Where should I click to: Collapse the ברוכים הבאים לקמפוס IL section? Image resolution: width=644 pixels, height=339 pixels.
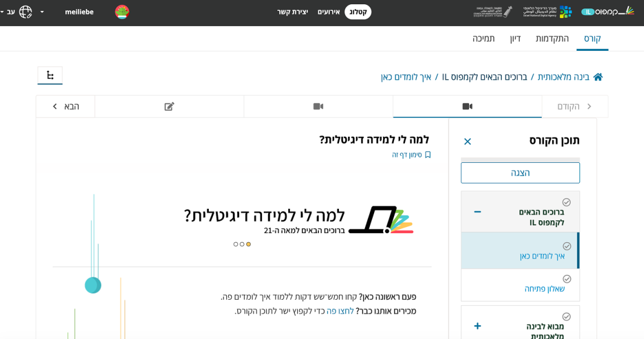[478, 212]
